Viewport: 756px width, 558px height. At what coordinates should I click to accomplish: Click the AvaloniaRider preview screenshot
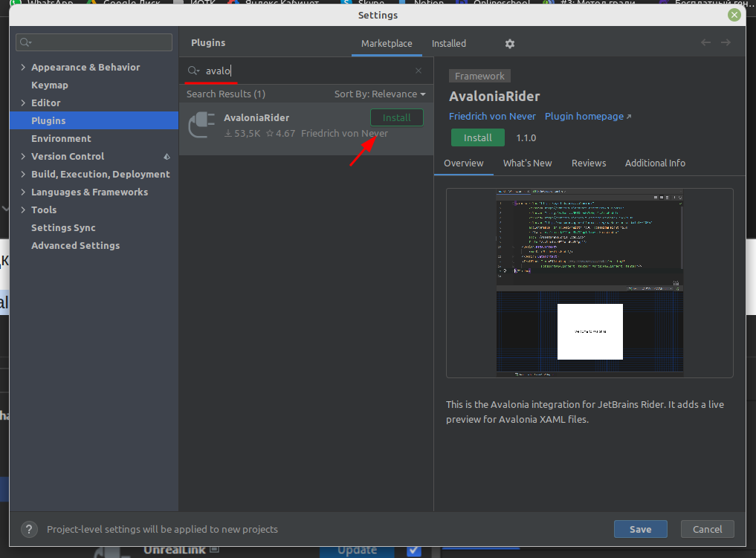click(589, 283)
